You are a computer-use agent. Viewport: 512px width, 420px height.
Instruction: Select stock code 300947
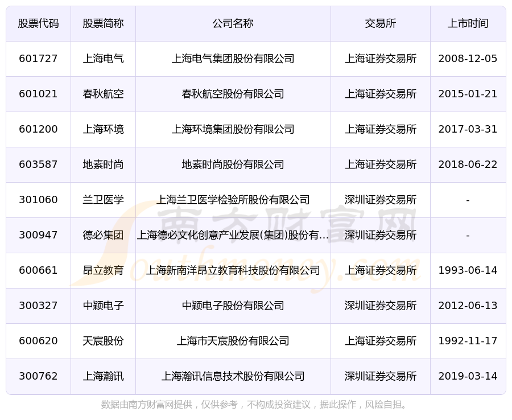pos(38,235)
